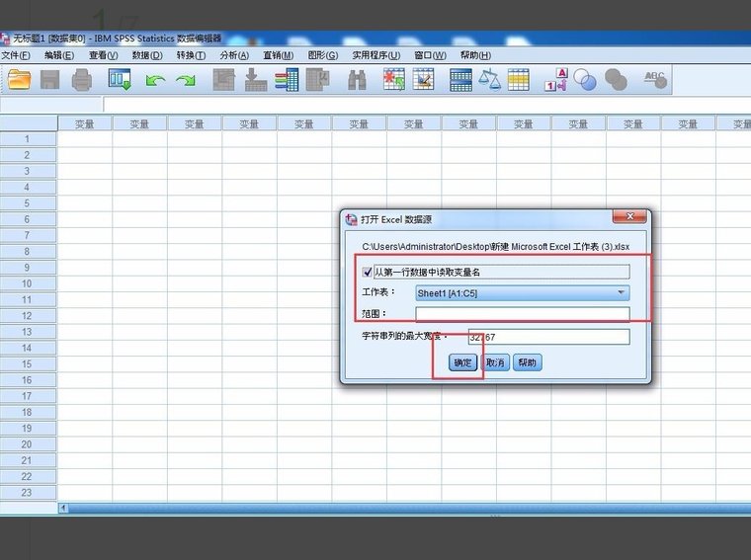Confirm with the 确定 button
This screenshot has height=560, width=751.
click(462, 362)
